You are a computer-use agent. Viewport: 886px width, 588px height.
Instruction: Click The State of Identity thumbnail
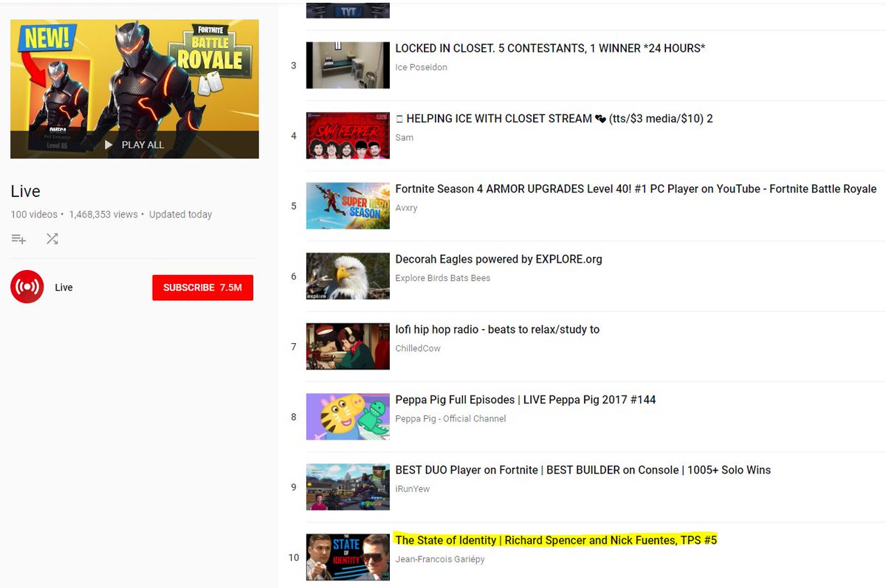pos(348,557)
